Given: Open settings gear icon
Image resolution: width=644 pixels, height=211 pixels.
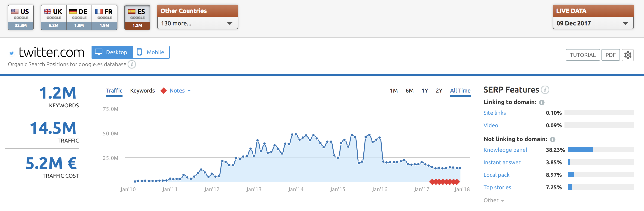Looking at the screenshot, I should click(628, 55).
